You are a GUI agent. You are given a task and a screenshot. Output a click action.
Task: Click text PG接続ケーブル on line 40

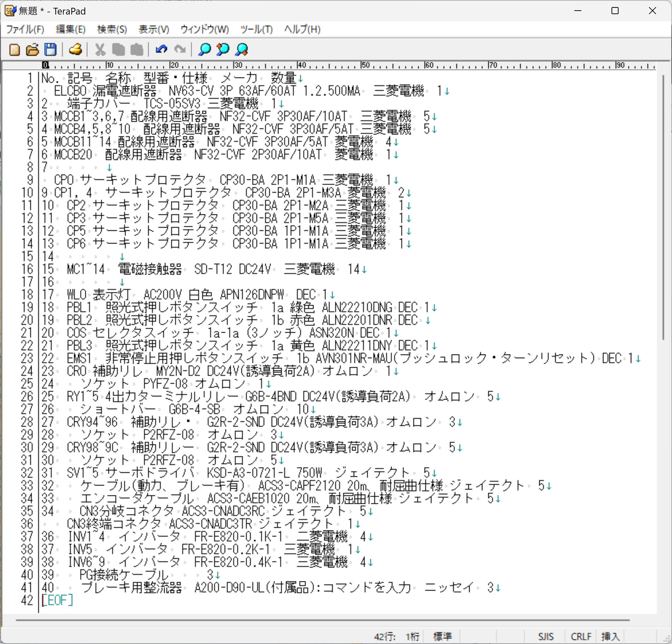pyautogui.click(x=124, y=575)
